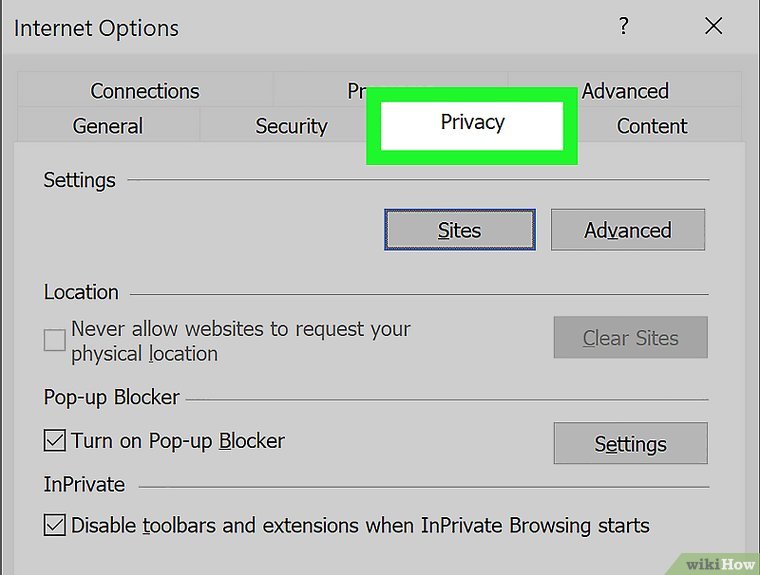Click the question mark help button
This screenshot has height=575, width=760.
624,27
